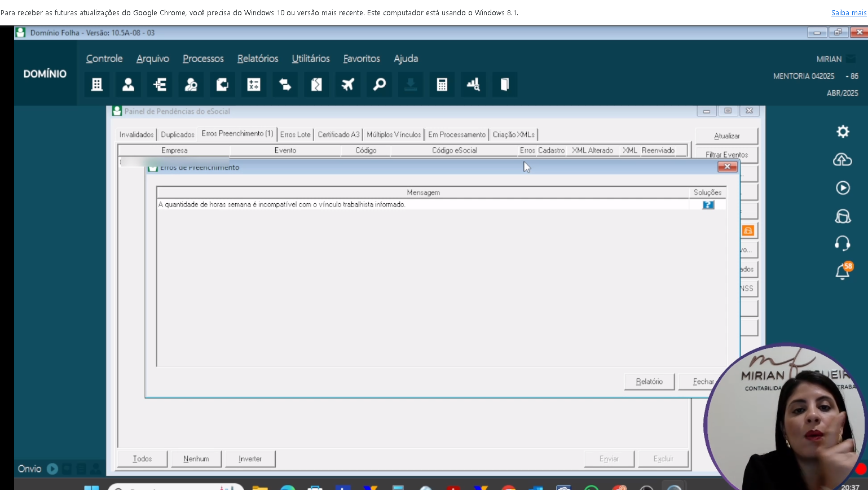
Task: Click the plus-E toolbar icon
Action: coord(160,85)
